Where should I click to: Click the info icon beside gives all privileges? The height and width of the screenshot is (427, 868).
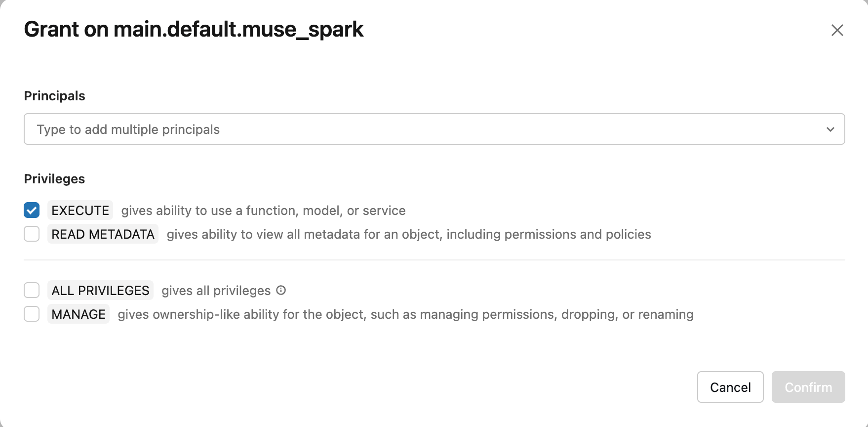click(281, 290)
